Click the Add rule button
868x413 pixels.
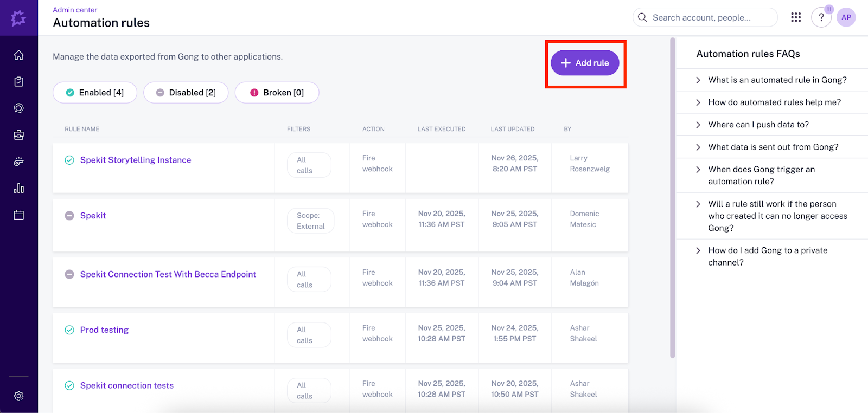pos(585,63)
